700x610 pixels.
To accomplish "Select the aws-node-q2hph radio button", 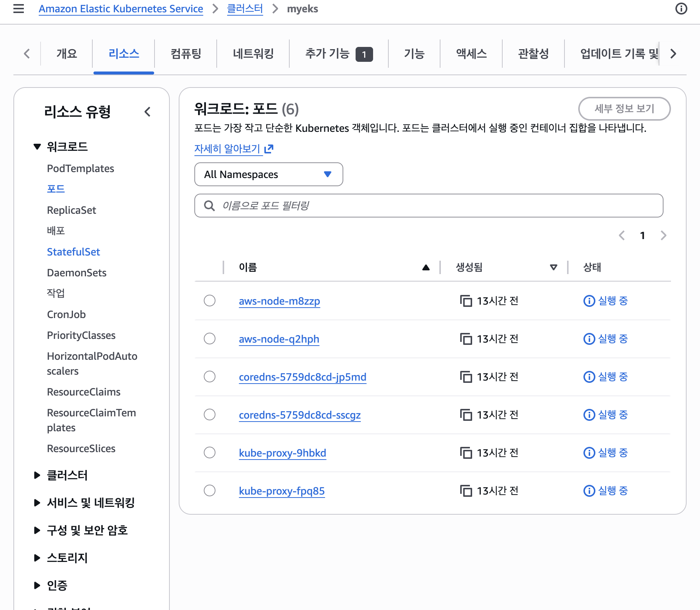I will (210, 339).
